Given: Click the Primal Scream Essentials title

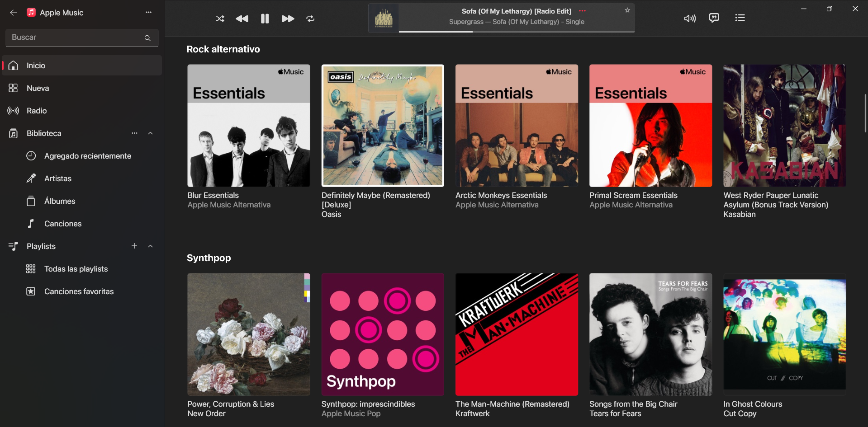Looking at the screenshot, I should (633, 195).
